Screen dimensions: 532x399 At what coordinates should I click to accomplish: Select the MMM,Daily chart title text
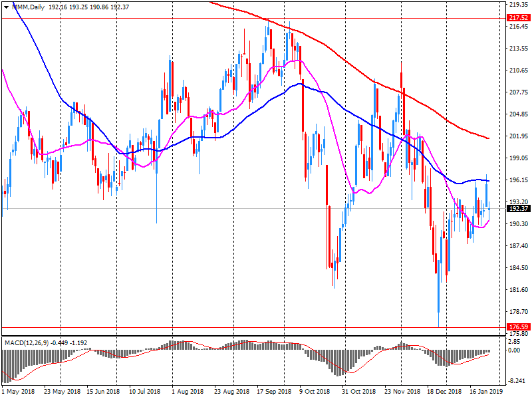point(28,7)
